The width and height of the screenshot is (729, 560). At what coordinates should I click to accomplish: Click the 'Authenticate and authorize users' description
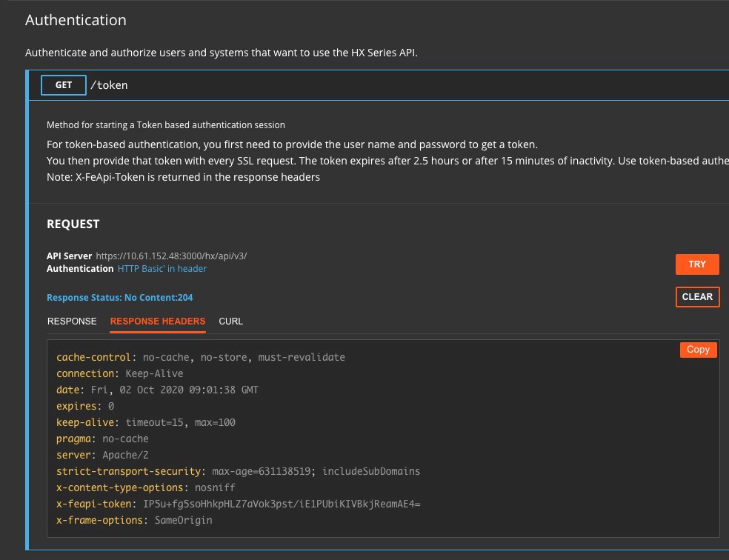click(x=222, y=53)
